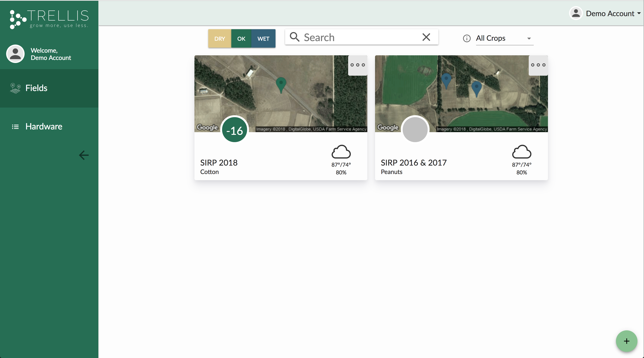This screenshot has height=358, width=644.
Task: Click the cloud weather icon on Cotton card
Action: [341, 152]
